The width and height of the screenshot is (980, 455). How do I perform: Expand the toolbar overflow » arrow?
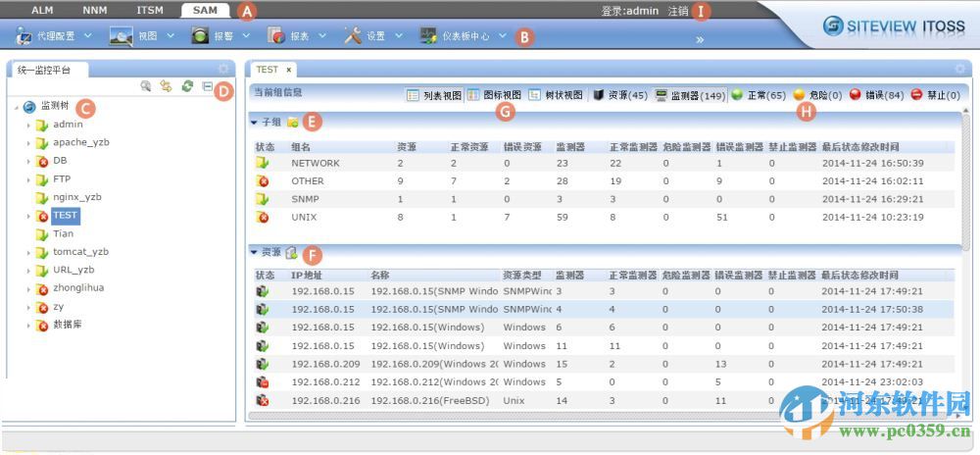click(x=700, y=39)
